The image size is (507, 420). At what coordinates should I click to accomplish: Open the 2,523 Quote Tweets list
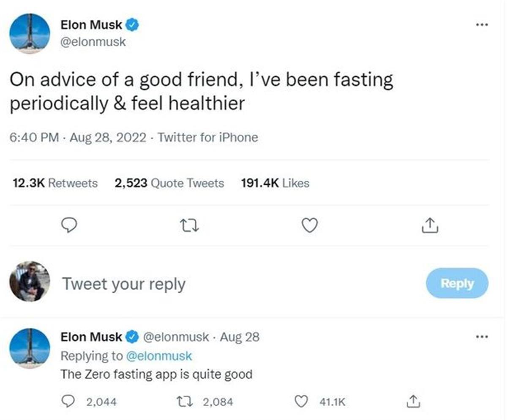coord(169,183)
